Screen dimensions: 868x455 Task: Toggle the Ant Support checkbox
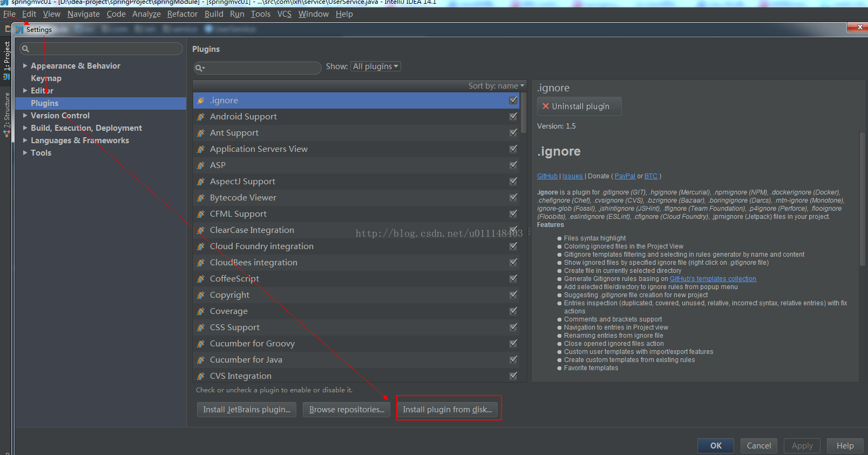pyautogui.click(x=513, y=132)
